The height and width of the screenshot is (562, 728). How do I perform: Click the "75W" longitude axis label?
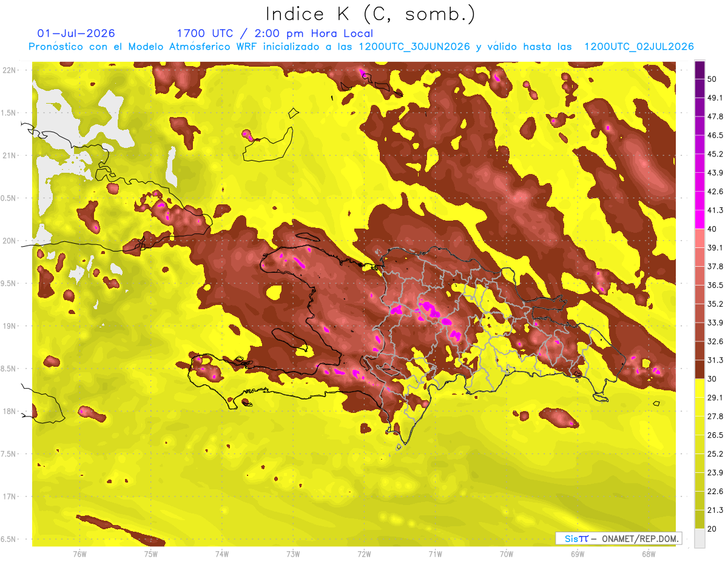point(151,554)
